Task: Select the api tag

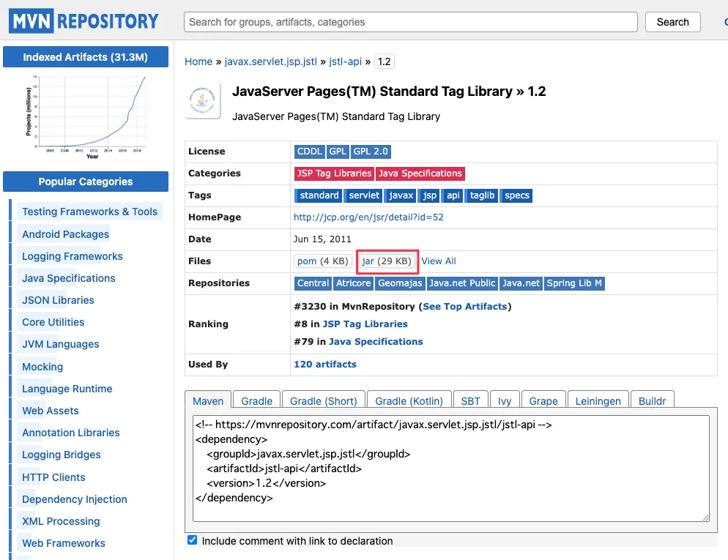Action: (x=453, y=195)
